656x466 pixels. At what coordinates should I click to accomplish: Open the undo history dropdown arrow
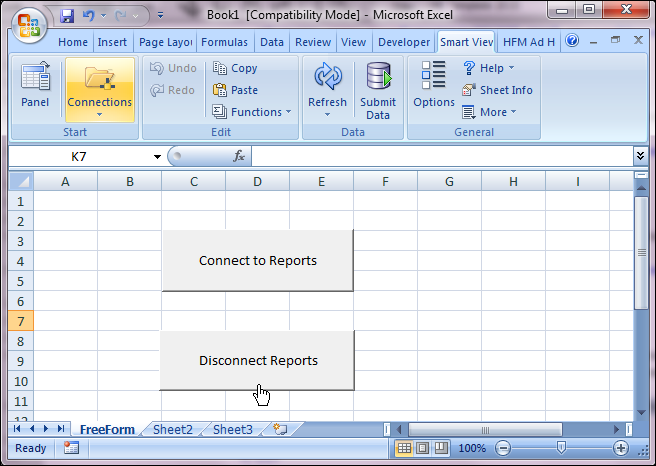(103, 16)
